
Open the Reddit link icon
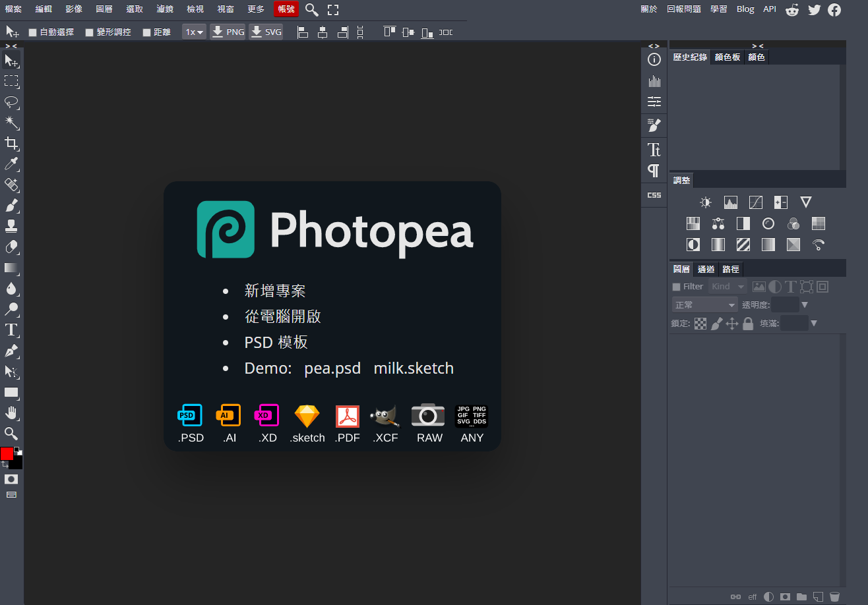coord(792,9)
